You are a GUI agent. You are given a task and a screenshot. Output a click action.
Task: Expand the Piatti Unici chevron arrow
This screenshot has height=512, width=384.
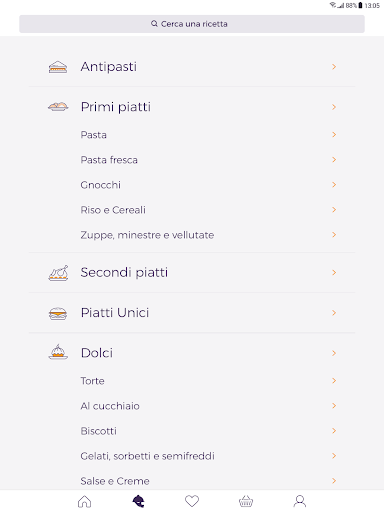tap(334, 313)
